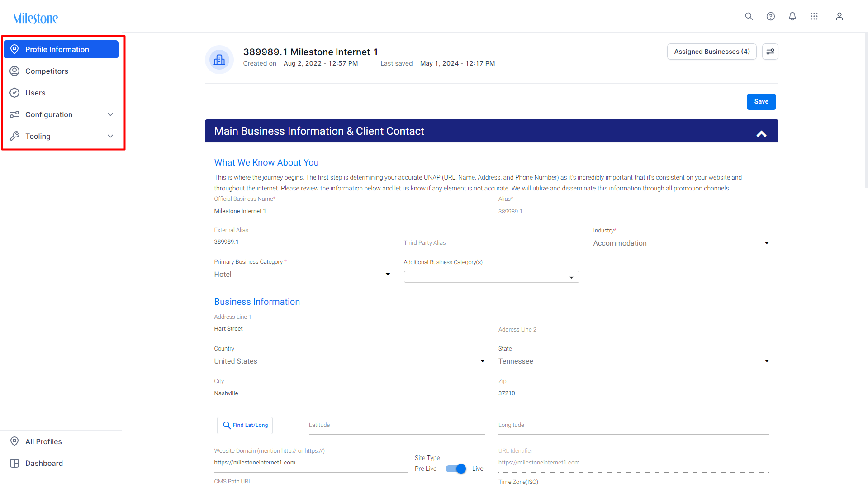Open the help question mark icon

click(771, 16)
